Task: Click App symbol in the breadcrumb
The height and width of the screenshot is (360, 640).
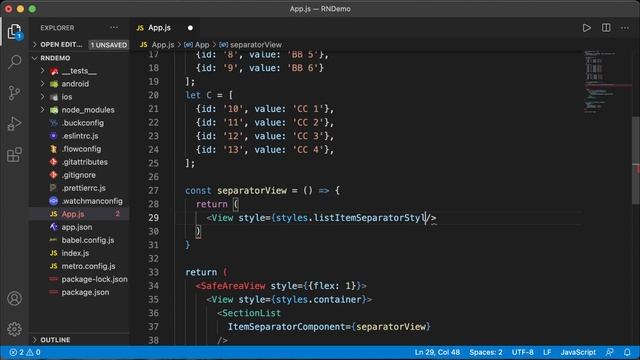Action: [197, 44]
